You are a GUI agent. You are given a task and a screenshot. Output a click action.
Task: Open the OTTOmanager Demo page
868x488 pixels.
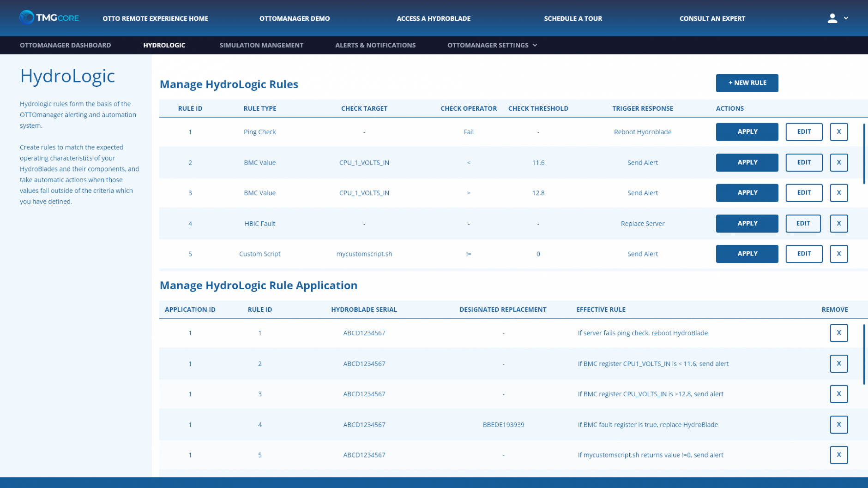tap(295, 18)
